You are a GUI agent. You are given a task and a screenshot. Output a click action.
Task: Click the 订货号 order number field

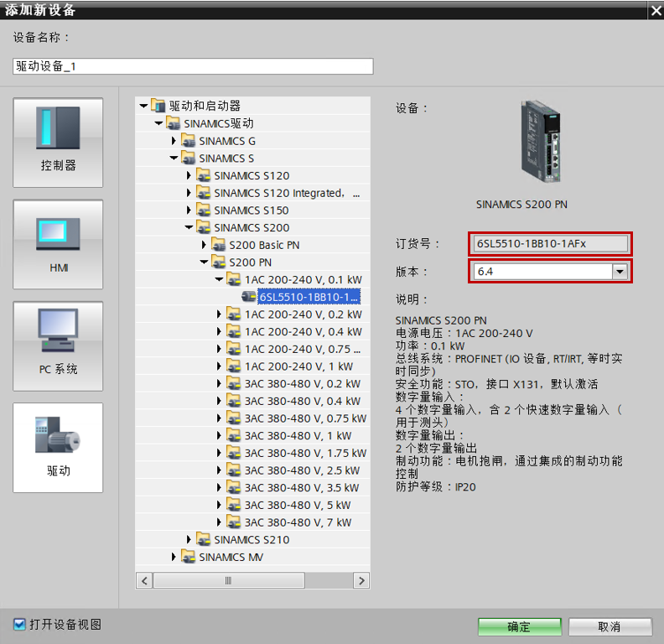point(550,244)
